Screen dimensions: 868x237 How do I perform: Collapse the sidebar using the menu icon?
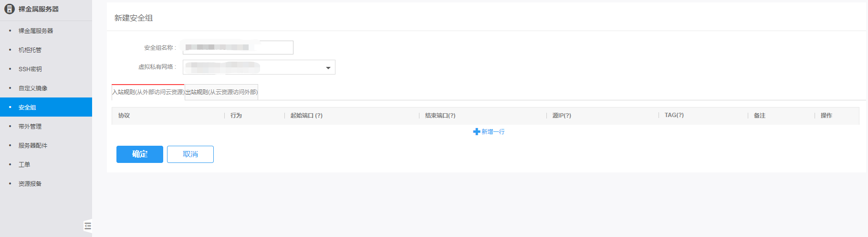coord(88,226)
